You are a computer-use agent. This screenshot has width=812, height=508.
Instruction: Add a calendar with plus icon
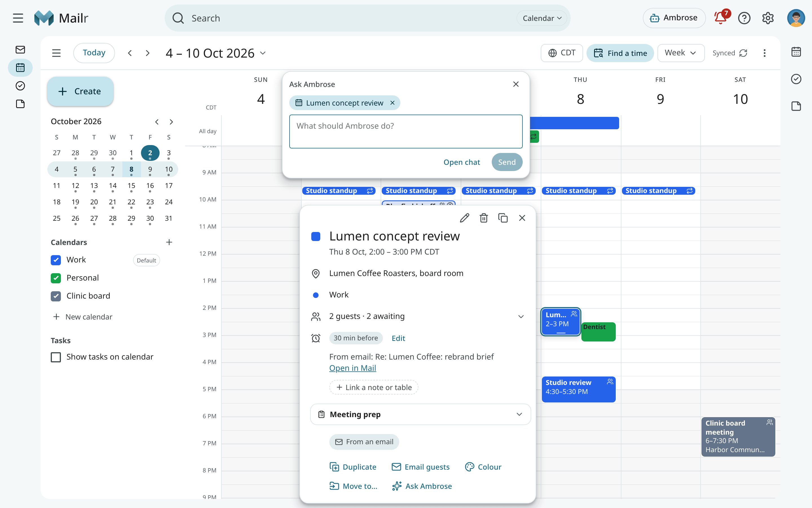click(x=169, y=242)
